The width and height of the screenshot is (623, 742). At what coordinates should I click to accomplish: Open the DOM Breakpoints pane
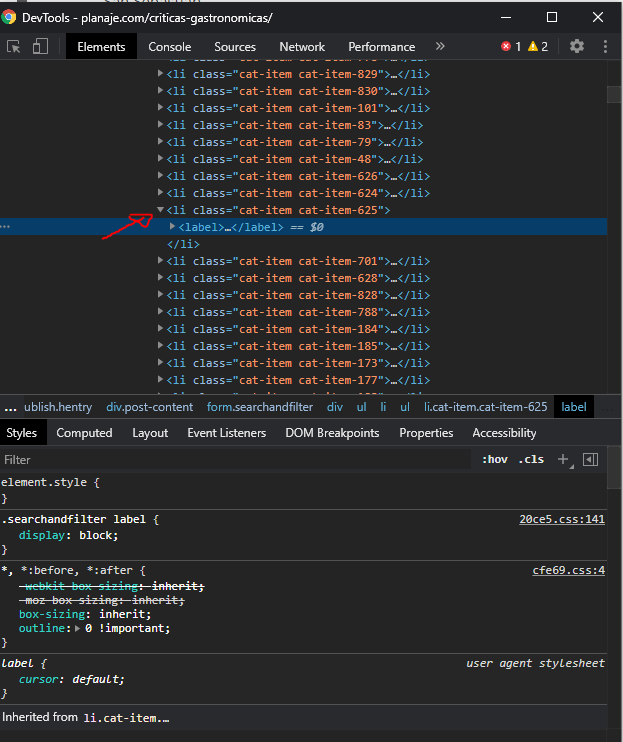click(332, 433)
